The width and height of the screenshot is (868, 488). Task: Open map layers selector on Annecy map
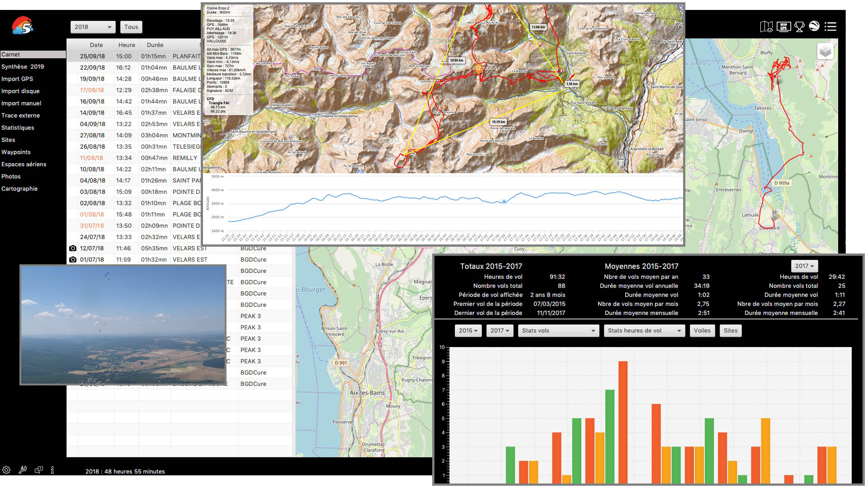(826, 52)
